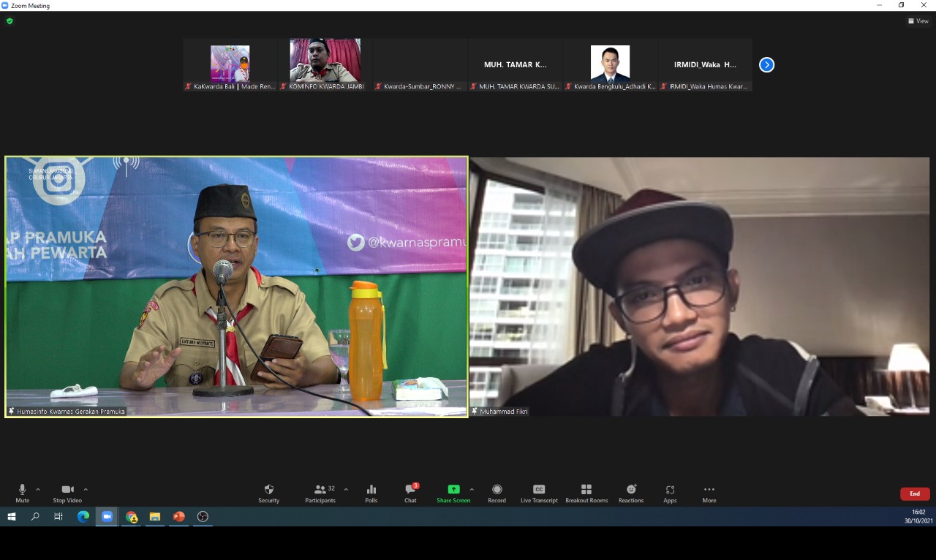The width and height of the screenshot is (936, 560).
Task: Mute your microphone
Action: [22, 493]
